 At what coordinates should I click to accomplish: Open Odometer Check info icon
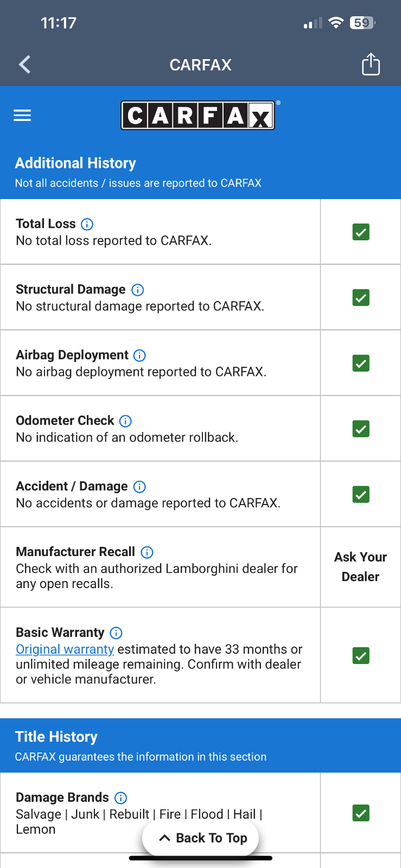pyautogui.click(x=125, y=421)
